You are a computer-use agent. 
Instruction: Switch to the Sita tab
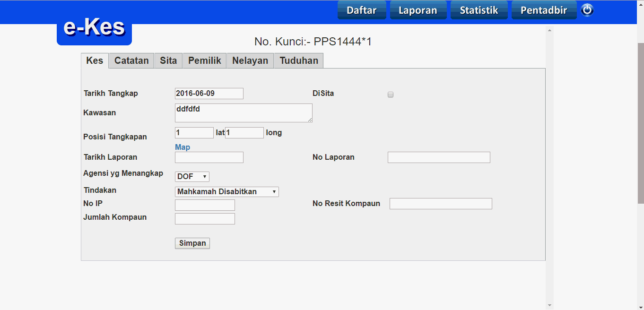(x=168, y=60)
